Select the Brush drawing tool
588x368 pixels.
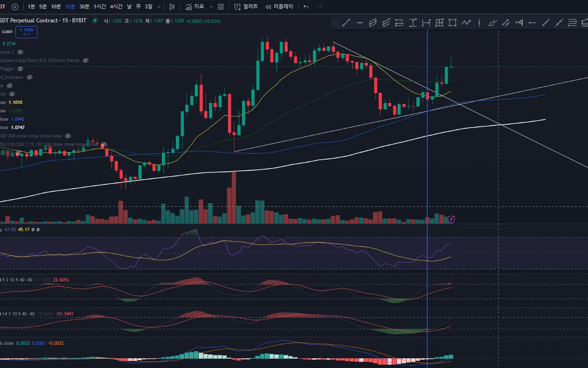(x=492, y=22)
